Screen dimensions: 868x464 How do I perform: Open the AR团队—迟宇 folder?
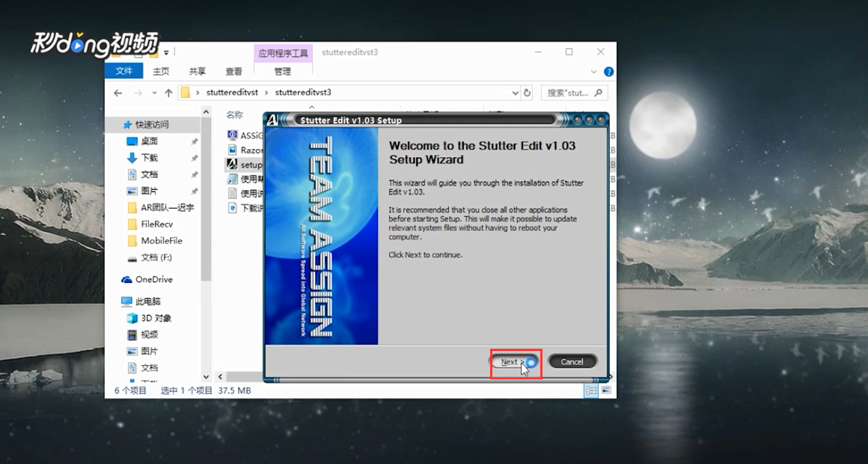click(x=167, y=207)
